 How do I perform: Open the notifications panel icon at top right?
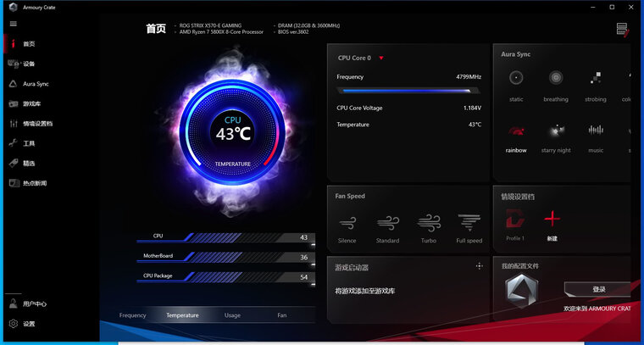(x=623, y=30)
